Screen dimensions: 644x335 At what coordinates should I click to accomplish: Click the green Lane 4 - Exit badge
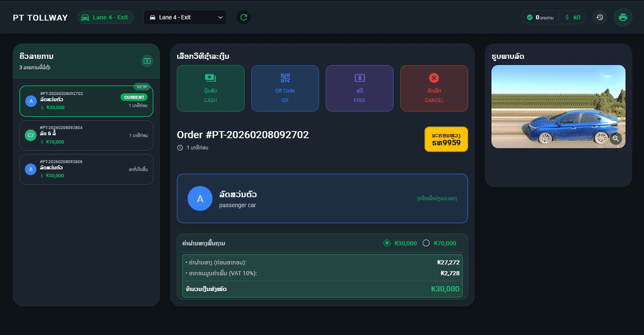click(105, 17)
